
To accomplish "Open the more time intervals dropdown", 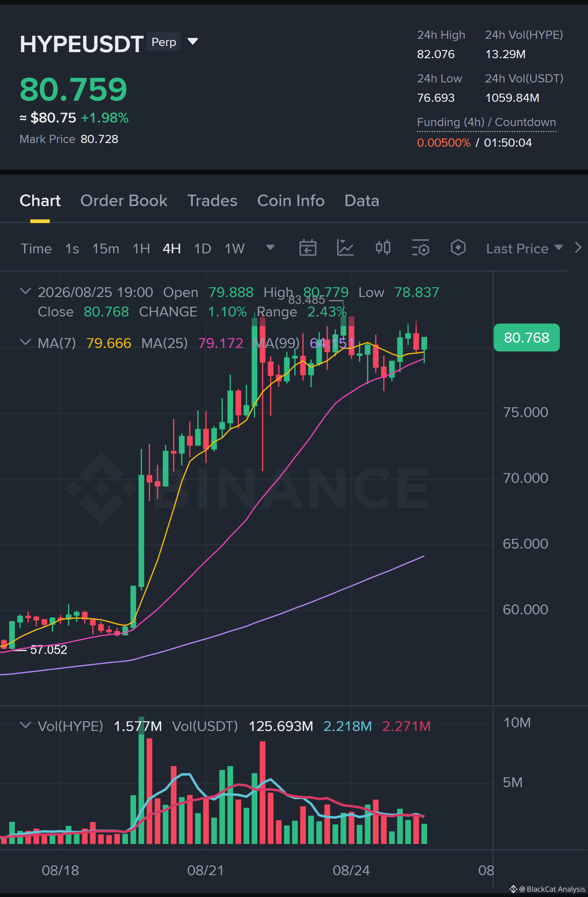I will pos(270,248).
